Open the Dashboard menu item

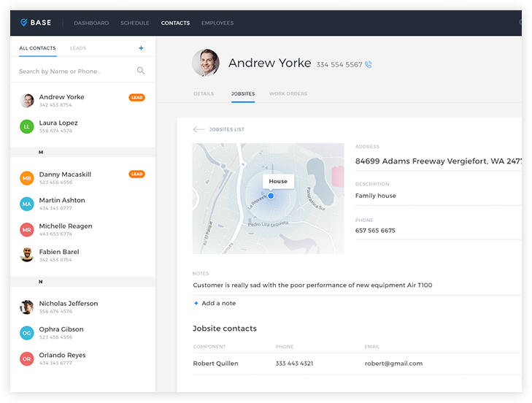pos(91,23)
